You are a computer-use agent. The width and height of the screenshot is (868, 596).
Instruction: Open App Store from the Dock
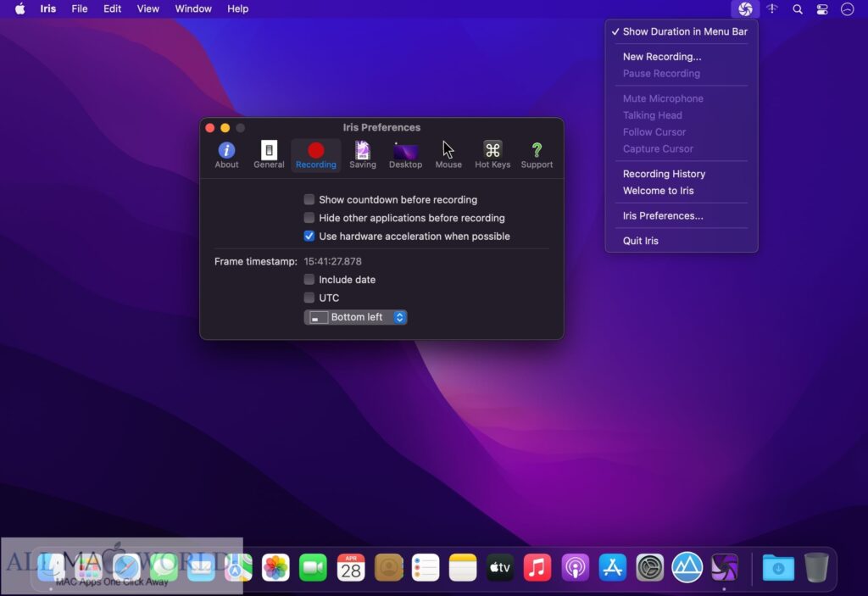pos(612,568)
